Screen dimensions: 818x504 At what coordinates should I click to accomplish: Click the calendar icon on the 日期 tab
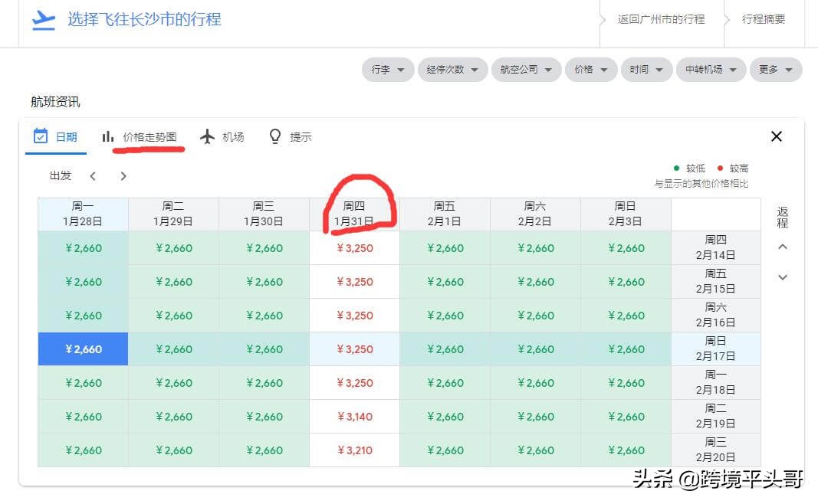coord(41,136)
